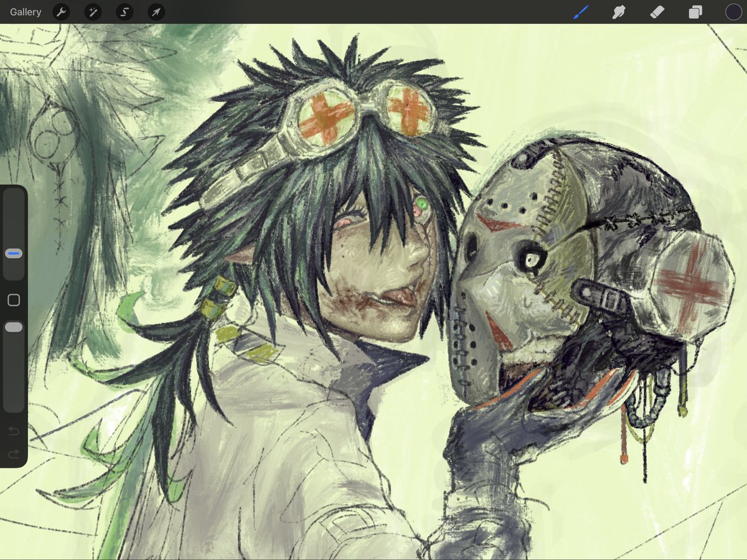
Task: Select the Brush tool
Action: pos(580,12)
